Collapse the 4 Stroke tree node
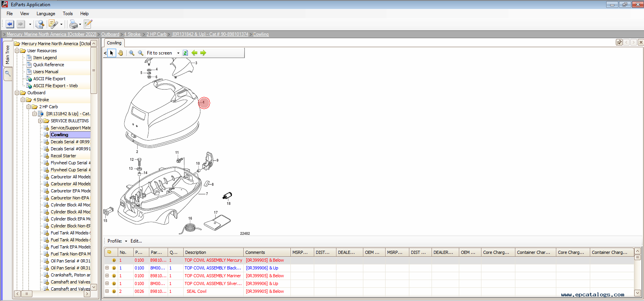 coord(23,100)
